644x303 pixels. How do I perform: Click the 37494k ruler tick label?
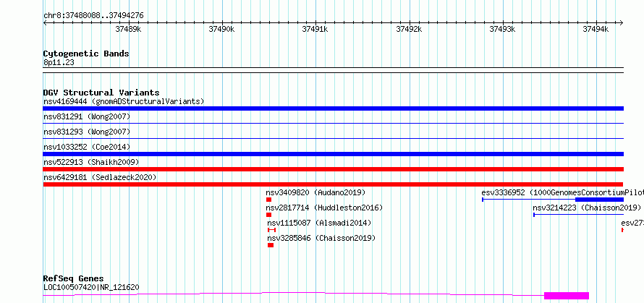pyautogui.click(x=596, y=29)
